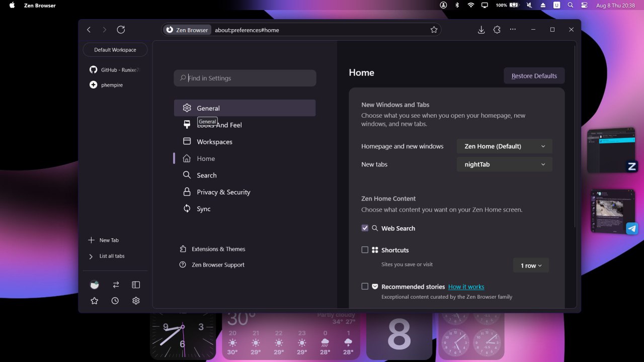Open Extensions & Themes link

coord(212,249)
